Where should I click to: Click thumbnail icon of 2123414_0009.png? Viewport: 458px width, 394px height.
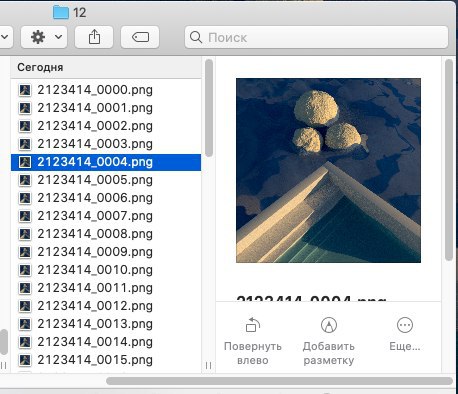click(x=25, y=252)
